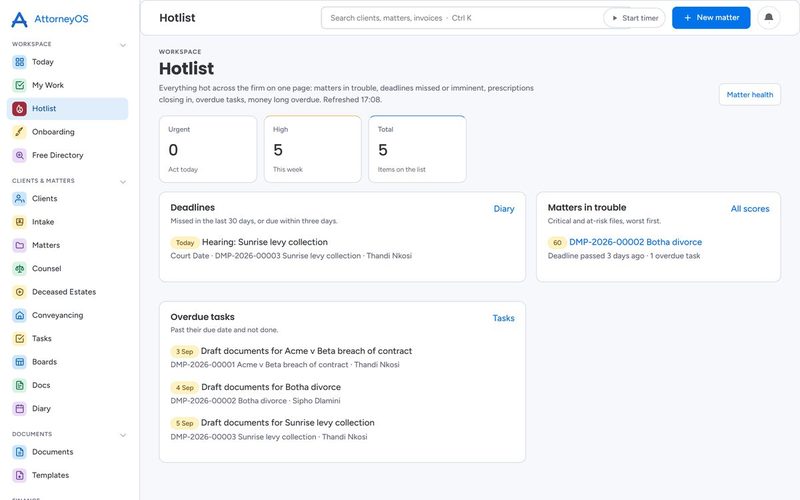The height and width of the screenshot is (500, 800).
Task: Open the Diary calendar icon
Action: pyautogui.click(x=19, y=409)
